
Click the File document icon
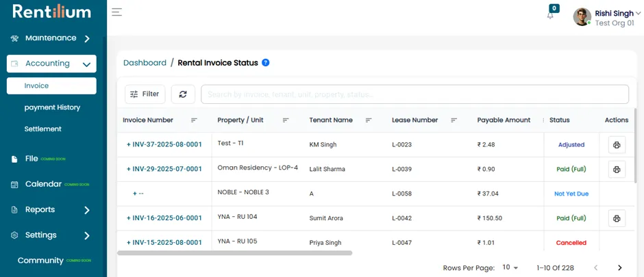click(14, 159)
